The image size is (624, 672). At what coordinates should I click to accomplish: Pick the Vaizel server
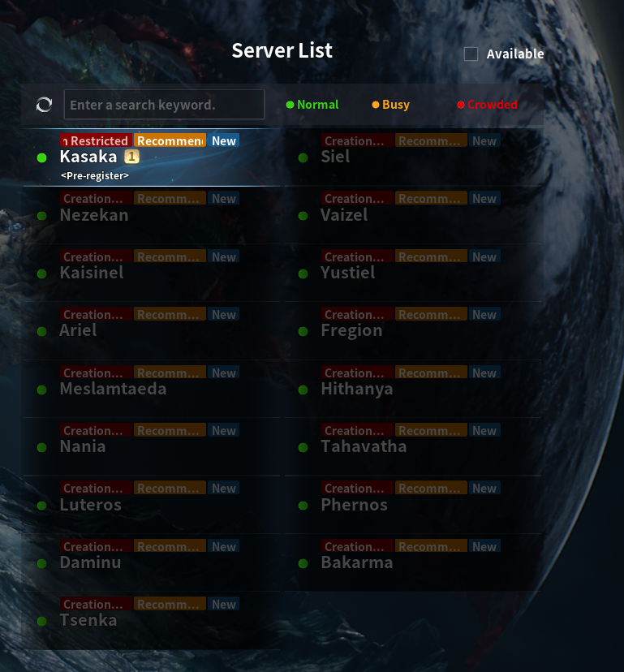[413, 215]
